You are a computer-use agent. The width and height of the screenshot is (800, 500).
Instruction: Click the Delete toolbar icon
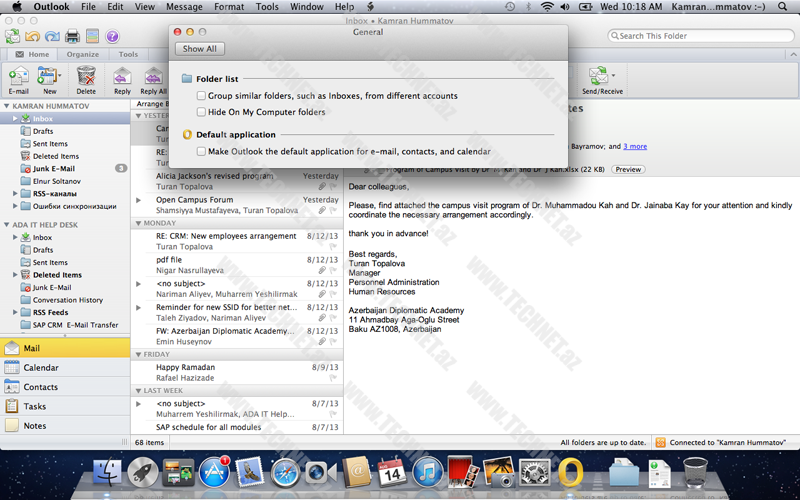[86, 76]
